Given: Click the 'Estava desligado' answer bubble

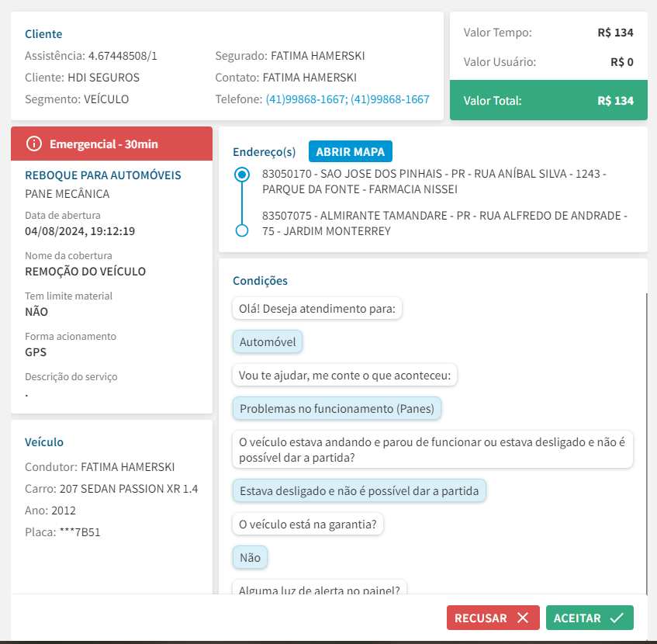Looking at the screenshot, I should point(359,490).
